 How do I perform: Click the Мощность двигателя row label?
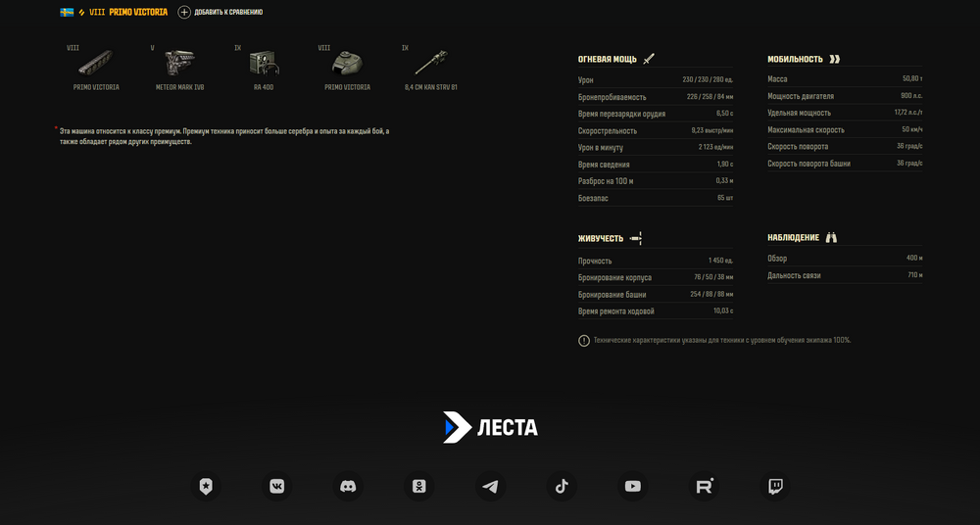(801, 96)
